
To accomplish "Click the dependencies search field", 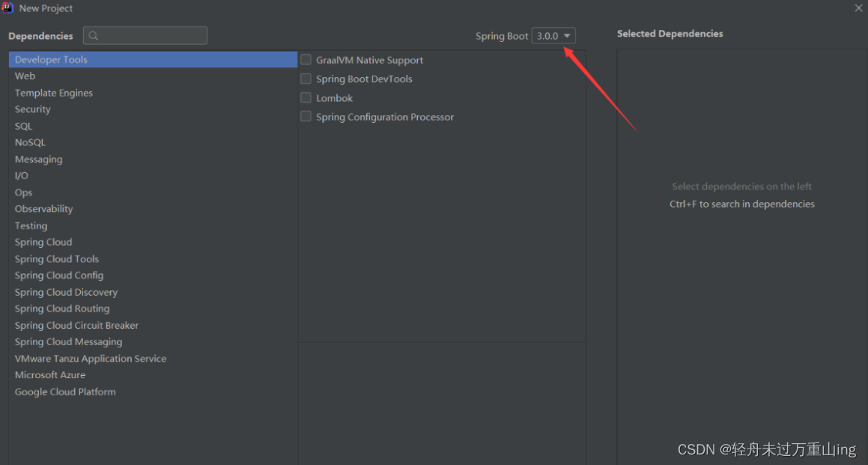I will point(145,35).
